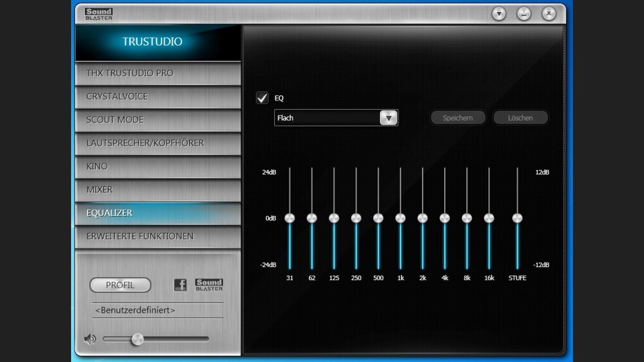644x362 pixels.
Task: Open the title bar dropdown arrow button
Action: click(499, 14)
